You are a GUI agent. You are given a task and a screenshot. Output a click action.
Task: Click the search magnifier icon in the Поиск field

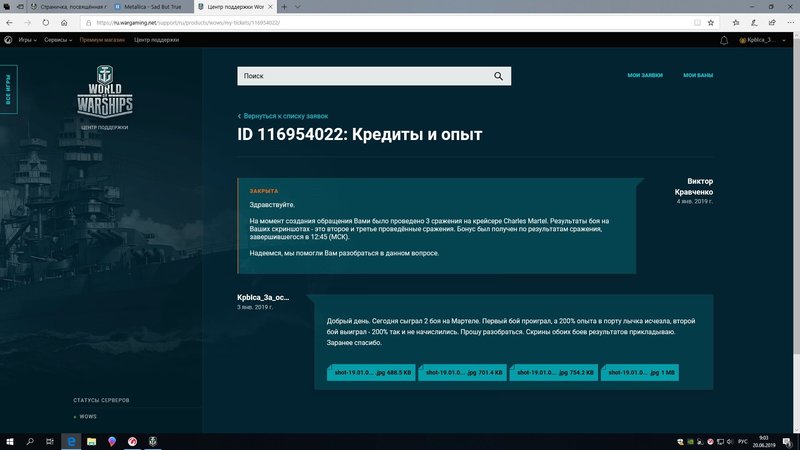pos(498,76)
